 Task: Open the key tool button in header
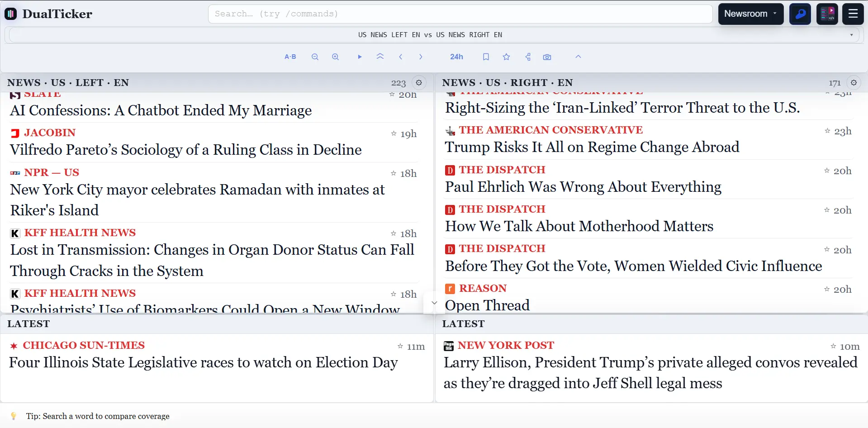pyautogui.click(x=800, y=14)
